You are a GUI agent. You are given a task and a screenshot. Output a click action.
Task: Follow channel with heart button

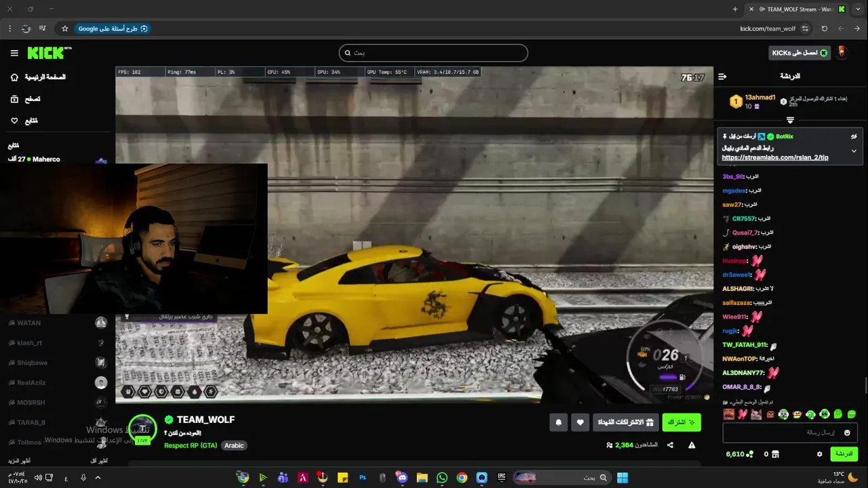(580, 422)
